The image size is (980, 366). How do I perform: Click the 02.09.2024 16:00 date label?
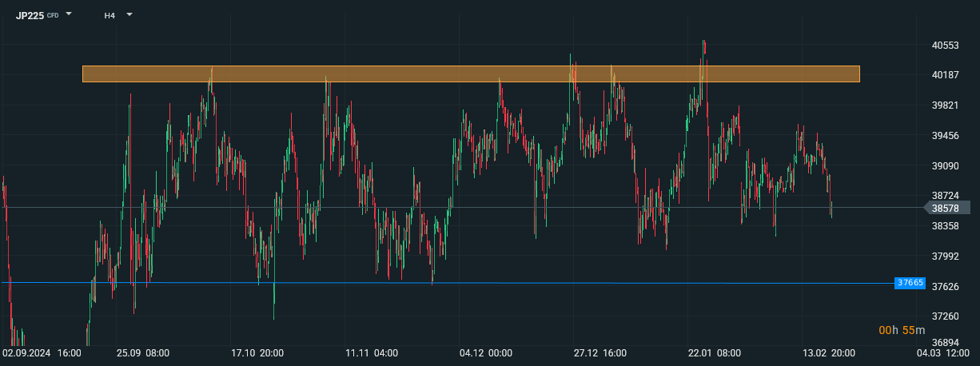click(42, 352)
